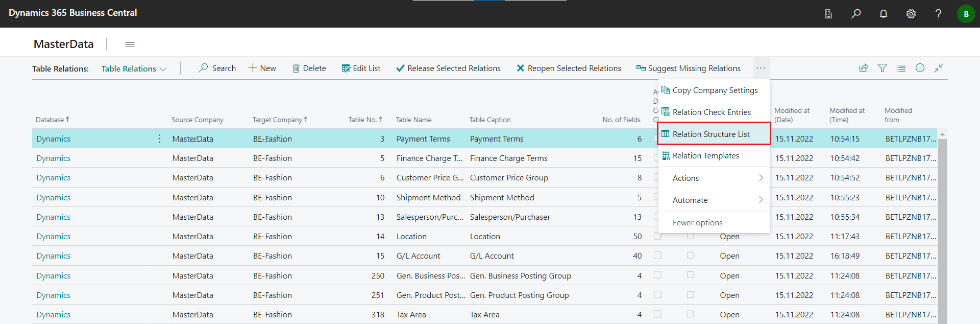Open the MasterData navigation hamburger menu
Viewport: 980px width, 324px height.
pos(130,44)
